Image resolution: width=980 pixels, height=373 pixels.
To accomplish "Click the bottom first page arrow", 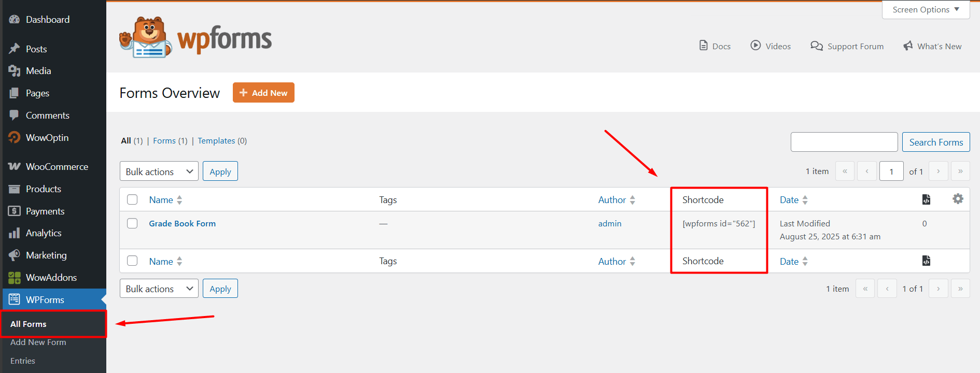I will click(865, 289).
